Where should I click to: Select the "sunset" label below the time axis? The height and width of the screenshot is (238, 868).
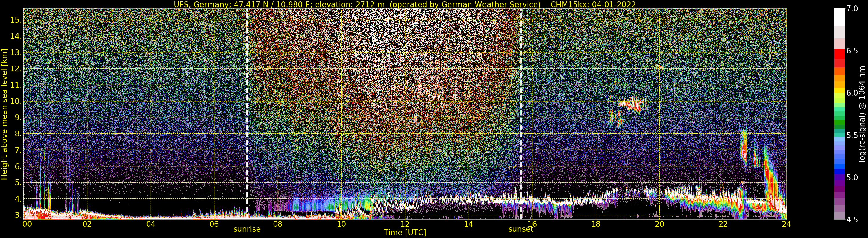[521, 229]
